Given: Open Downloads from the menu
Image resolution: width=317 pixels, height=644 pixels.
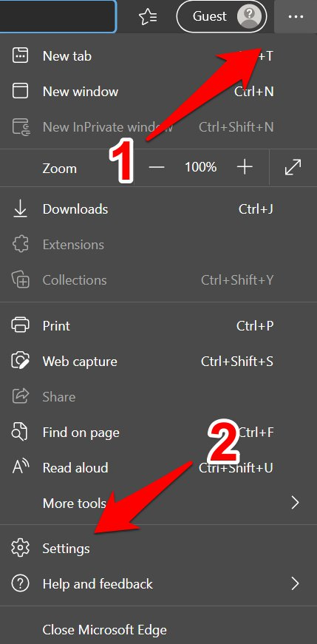Looking at the screenshot, I should click(158, 209).
